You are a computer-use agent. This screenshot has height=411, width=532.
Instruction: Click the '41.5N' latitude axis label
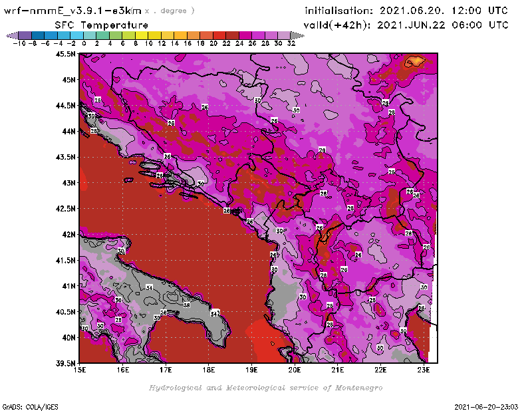tap(65, 260)
